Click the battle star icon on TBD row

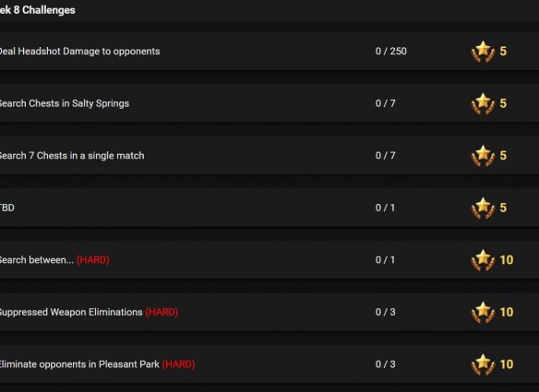[483, 208]
